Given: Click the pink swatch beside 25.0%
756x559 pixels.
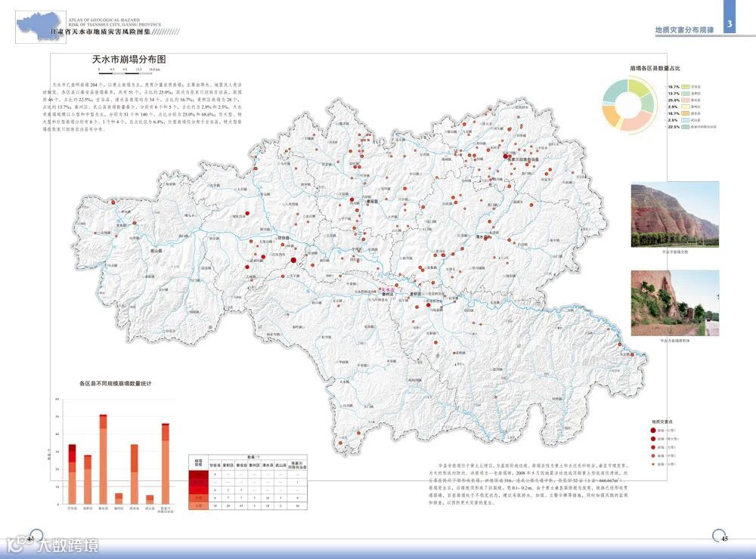Looking at the screenshot, I should coord(686,100).
